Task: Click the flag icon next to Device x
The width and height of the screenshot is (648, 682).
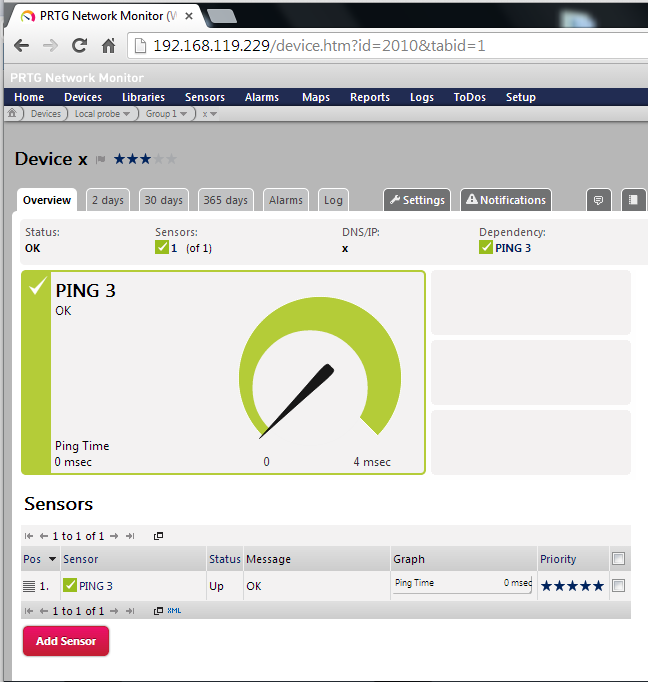Action: (x=100, y=160)
